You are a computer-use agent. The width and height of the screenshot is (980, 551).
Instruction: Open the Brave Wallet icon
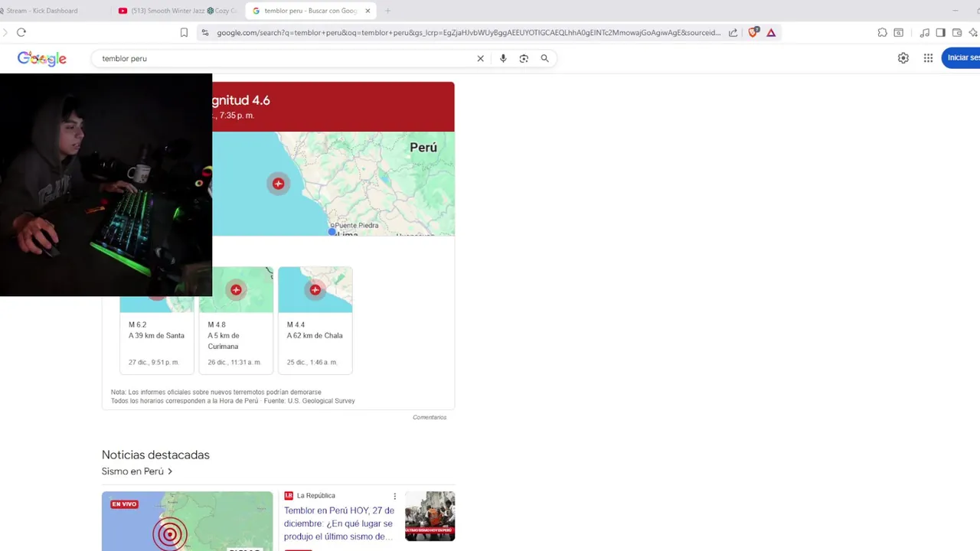click(x=957, y=32)
